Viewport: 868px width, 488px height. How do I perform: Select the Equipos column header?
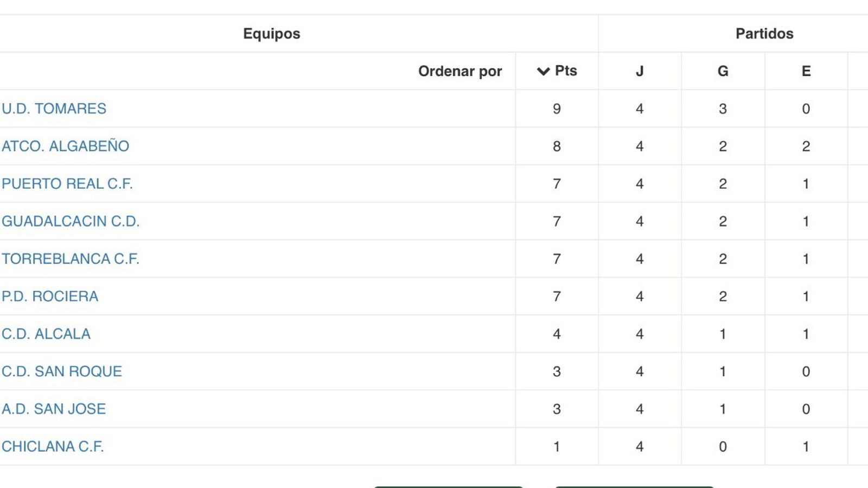271,33
